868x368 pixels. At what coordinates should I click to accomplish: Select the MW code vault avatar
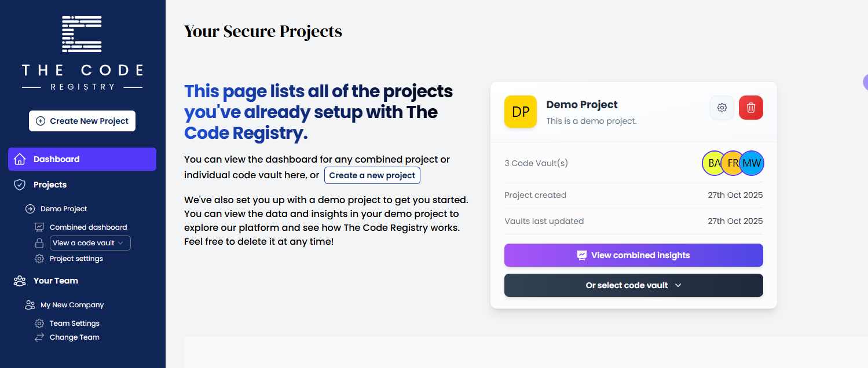(752, 163)
